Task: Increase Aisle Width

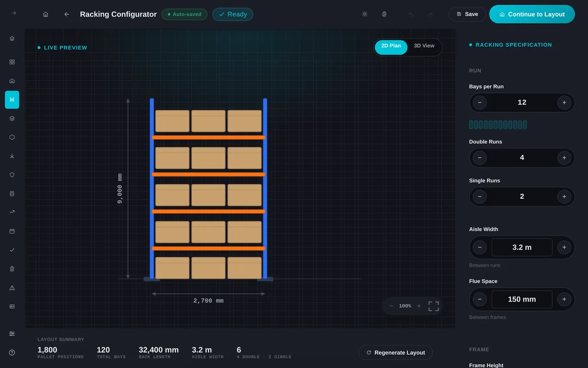Action: point(564,247)
